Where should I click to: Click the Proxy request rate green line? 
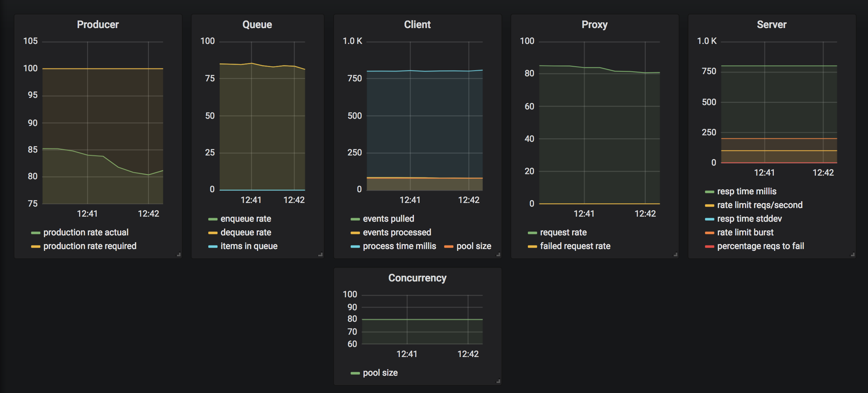[x=599, y=68]
